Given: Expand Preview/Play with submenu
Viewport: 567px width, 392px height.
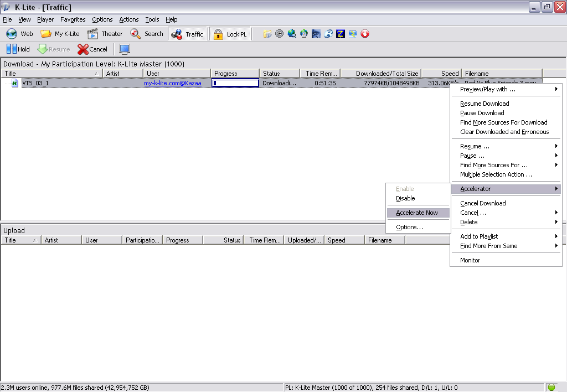Looking at the screenshot, I should click(506, 89).
